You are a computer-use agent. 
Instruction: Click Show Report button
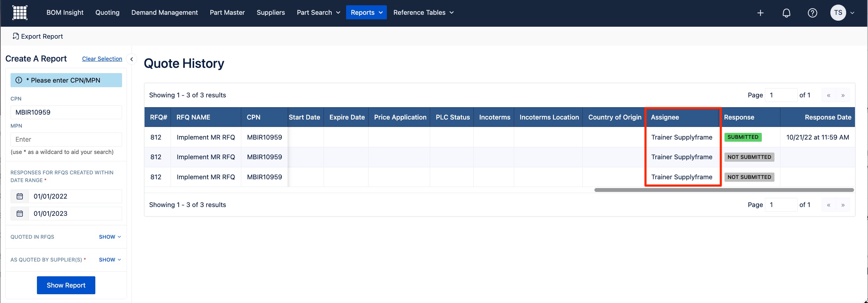(66, 285)
